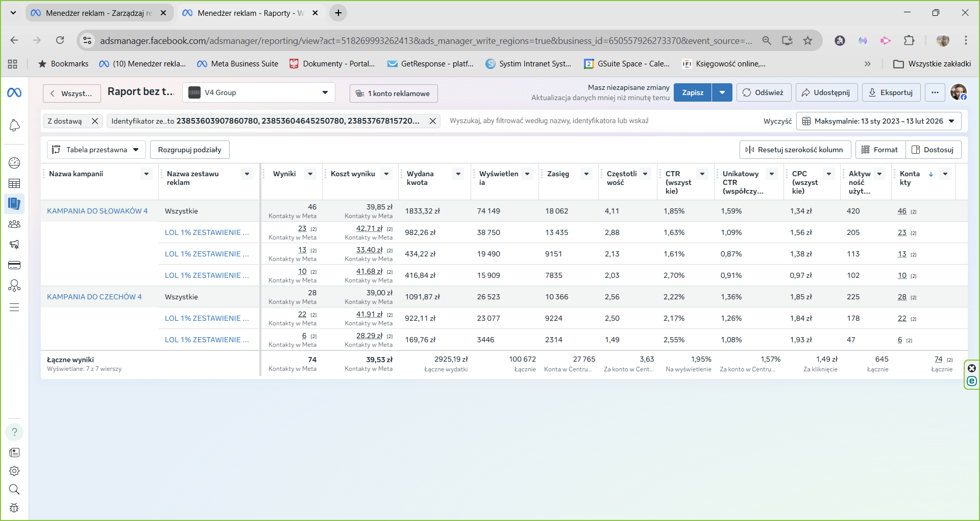This screenshot has height=521, width=980.
Task: Open settings gear in left sidebar
Action: click(14, 471)
